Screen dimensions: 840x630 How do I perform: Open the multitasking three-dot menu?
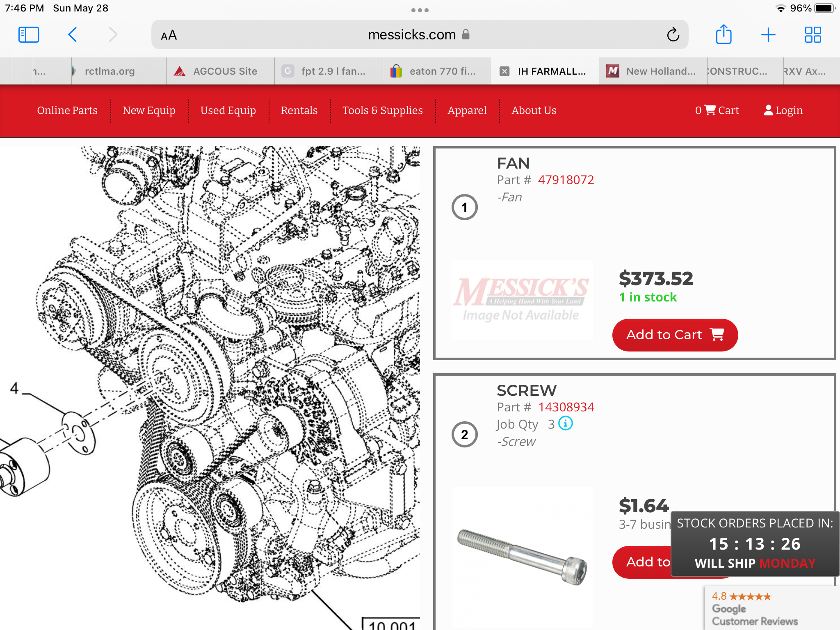coord(420,10)
